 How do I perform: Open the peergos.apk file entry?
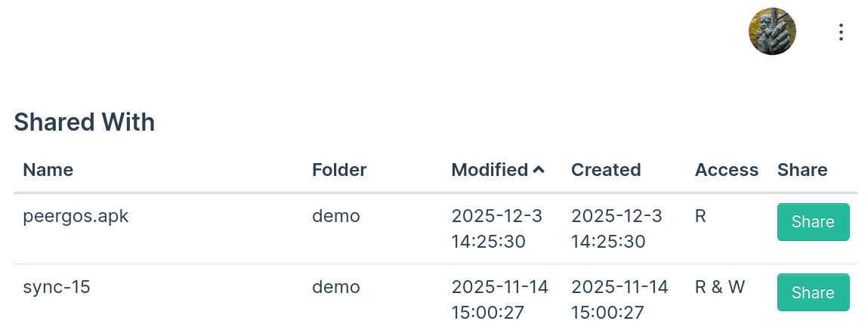pyautogui.click(x=76, y=216)
